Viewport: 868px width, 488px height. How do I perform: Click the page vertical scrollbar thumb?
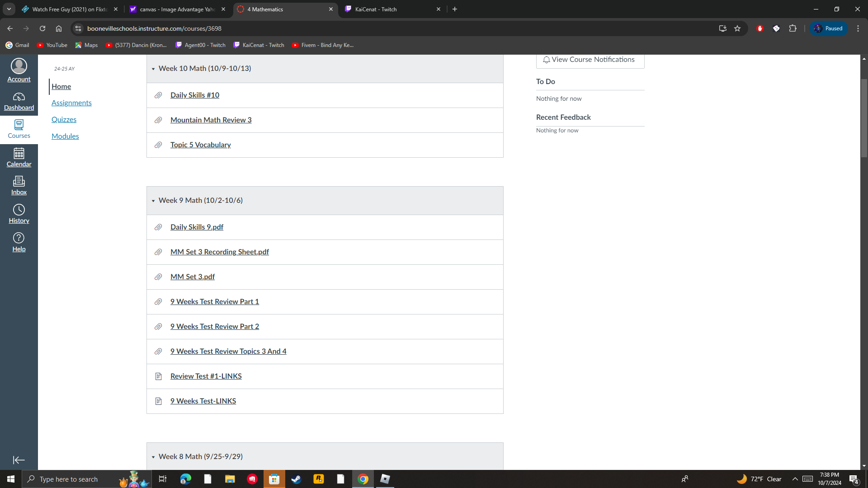[864, 117]
